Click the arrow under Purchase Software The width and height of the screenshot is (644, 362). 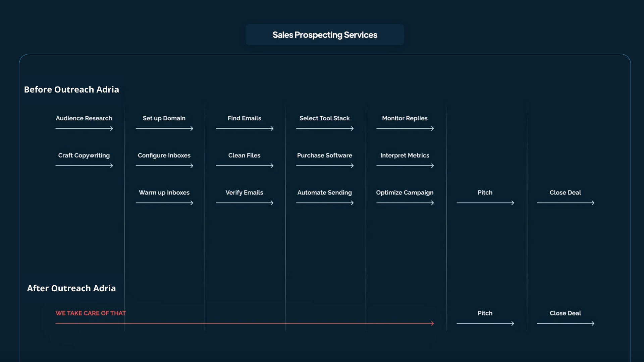(x=325, y=166)
